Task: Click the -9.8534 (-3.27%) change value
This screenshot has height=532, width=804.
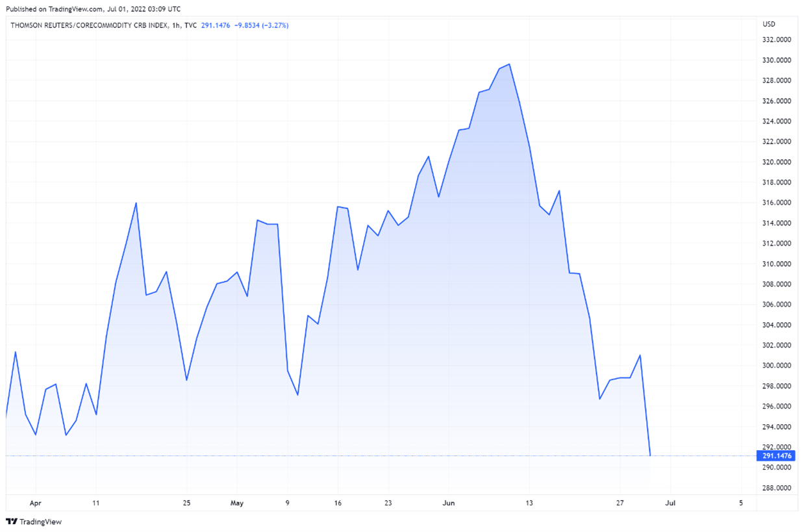Action: coord(261,25)
